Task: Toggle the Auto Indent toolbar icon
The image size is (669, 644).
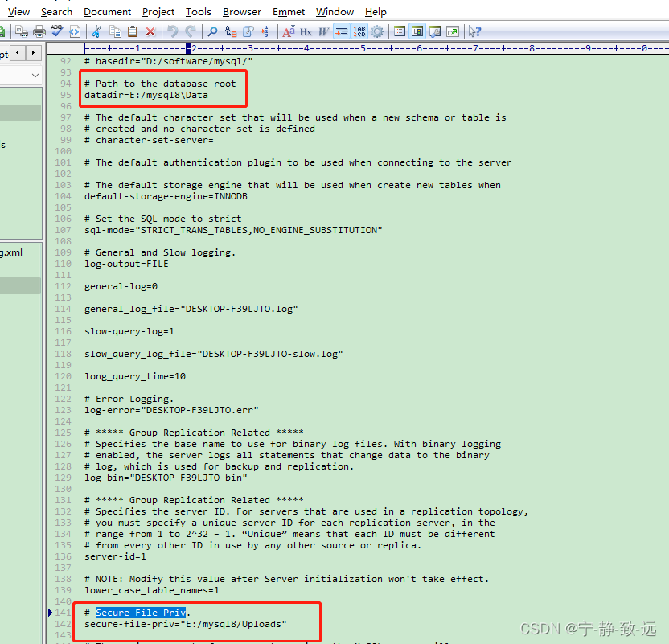Action: point(341,31)
